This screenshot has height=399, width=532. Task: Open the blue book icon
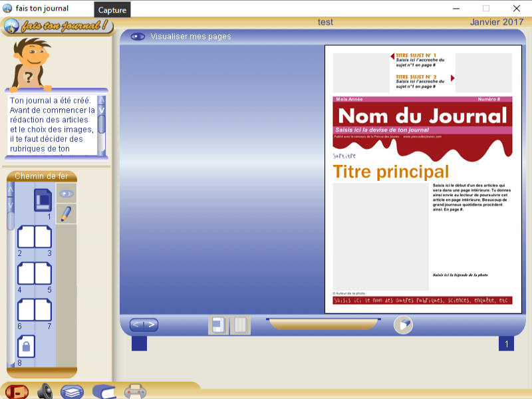tap(104, 391)
